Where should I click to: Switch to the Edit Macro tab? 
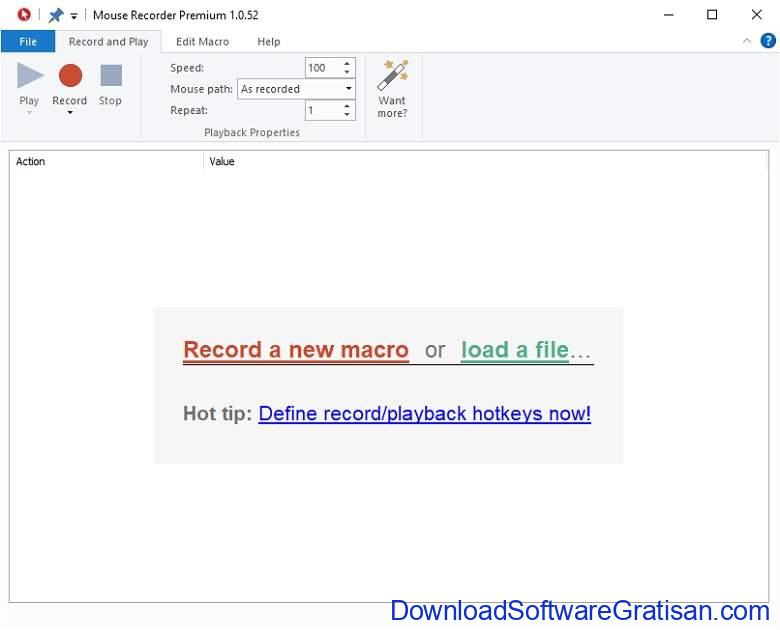click(202, 42)
